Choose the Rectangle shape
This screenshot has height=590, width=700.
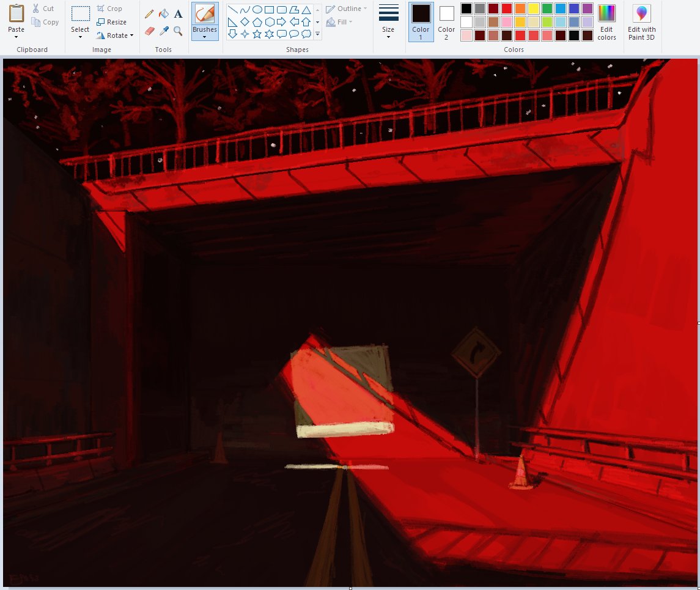click(269, 10)
